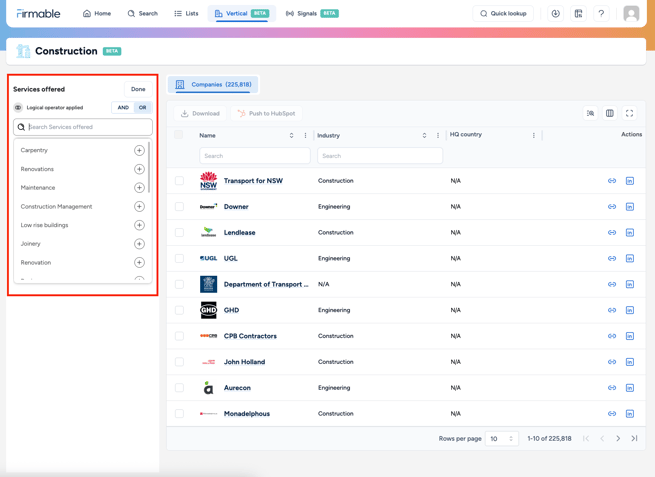Add Renovations service filter
The width and height of the screenshot is (655, 477).
click(x=139, y=169)
